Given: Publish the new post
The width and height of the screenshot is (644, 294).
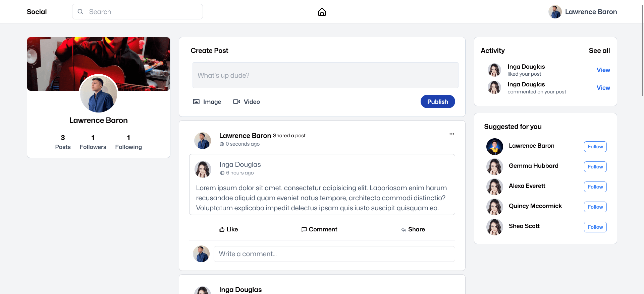Looking at the screenshot, I should 438,101.
